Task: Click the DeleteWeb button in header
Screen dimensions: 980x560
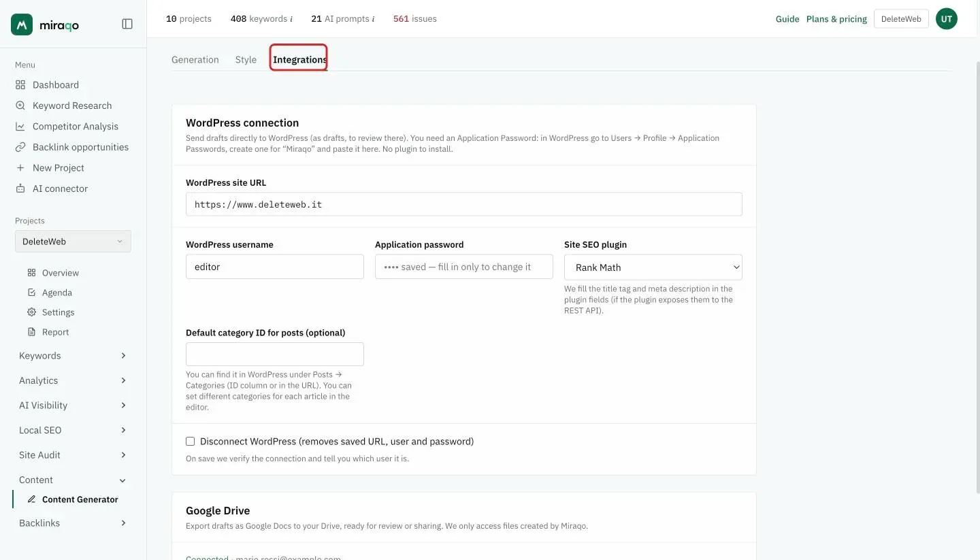Action: (x=901, y=19)
